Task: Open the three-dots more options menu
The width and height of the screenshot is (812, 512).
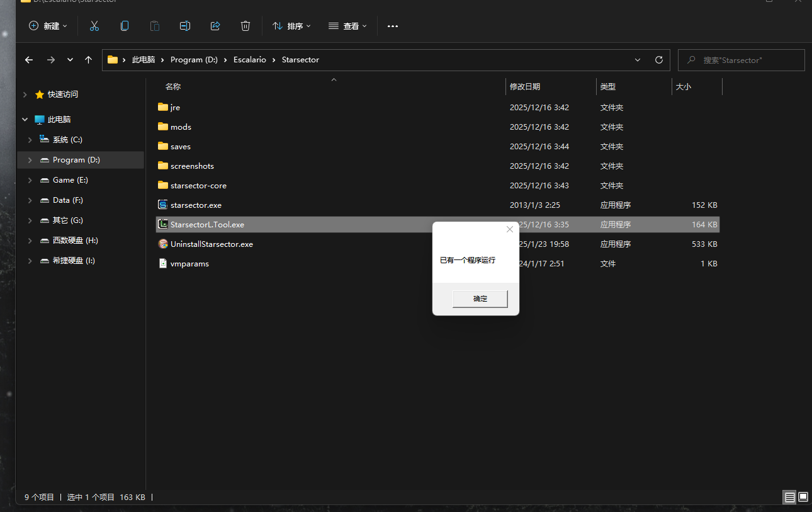Action: (393, 26)
